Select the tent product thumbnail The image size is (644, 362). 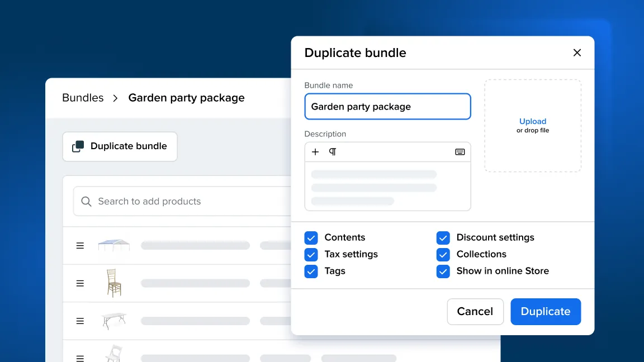pyautogui.click(x=114, y=245)
